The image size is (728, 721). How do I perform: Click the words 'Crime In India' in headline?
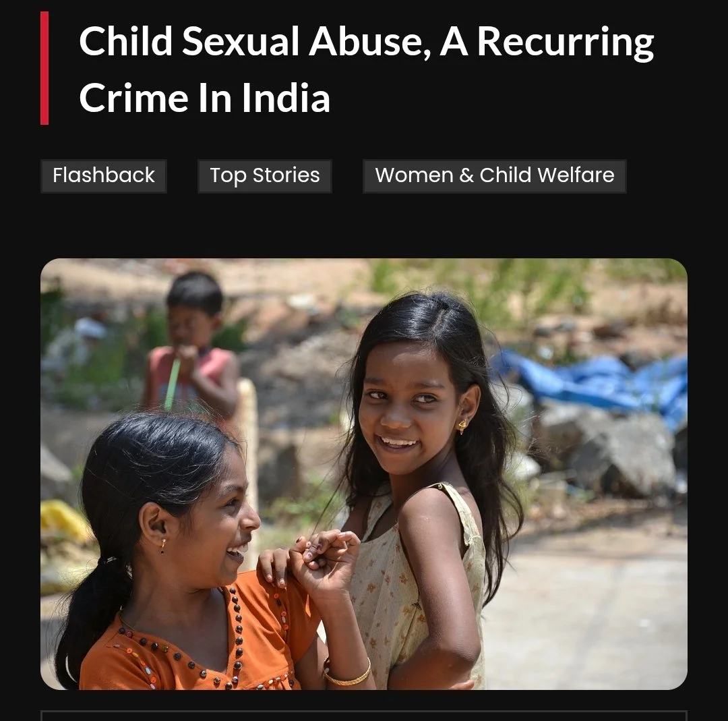(x=204, y=98)
